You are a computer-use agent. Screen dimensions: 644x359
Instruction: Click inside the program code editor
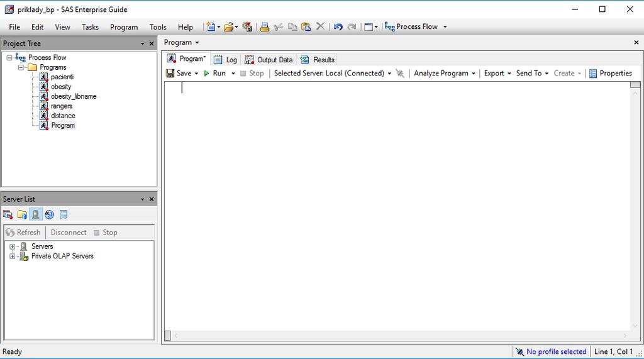coord(397,206)
